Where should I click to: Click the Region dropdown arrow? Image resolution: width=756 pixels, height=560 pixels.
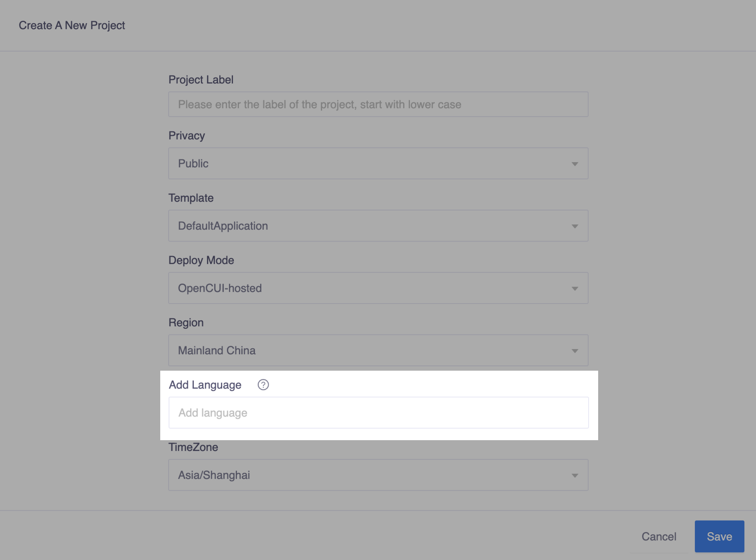[575, 351]
